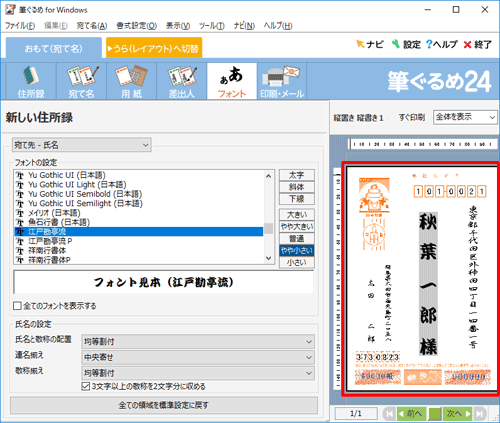Click font list scroll down arrow
The height and width of the screenshot is (423, 500).
pyautogui.click(x=269, y=258)
